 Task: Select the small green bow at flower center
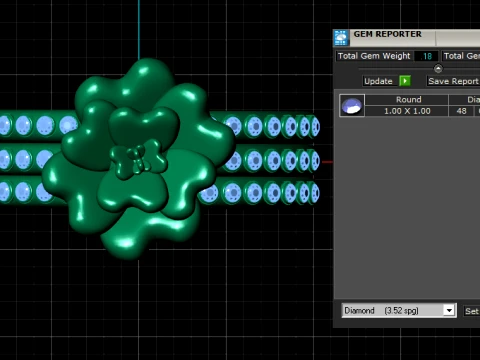(139, 159)
